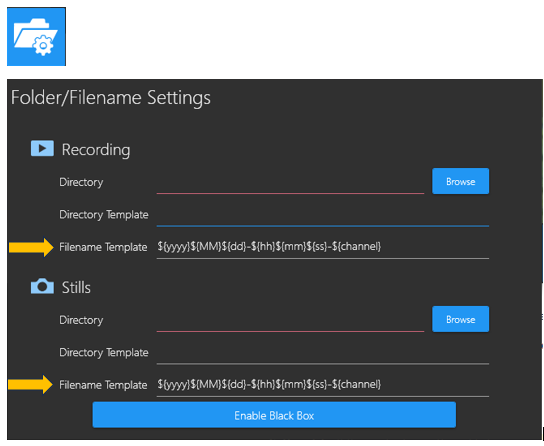Viewport: 544px width, 446px height.
Task: Focus the Recording Directory field
Action: click(x=290, y=183)
